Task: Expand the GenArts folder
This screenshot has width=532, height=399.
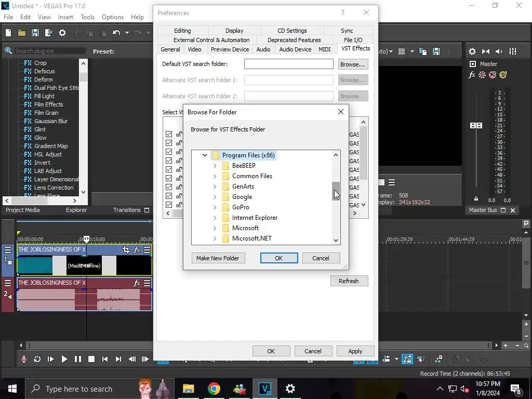Action: (x=215, y=187)
